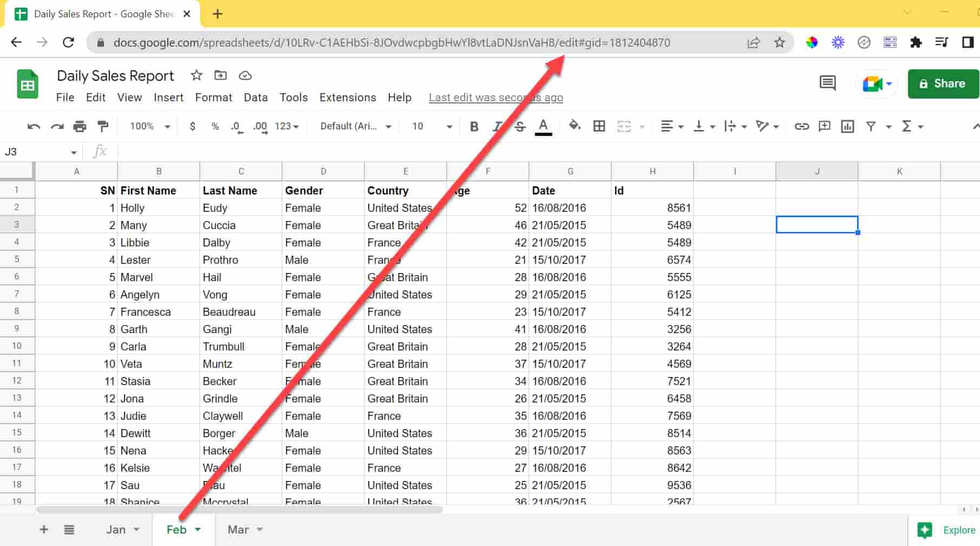This screenshot has width=980, height=546.
Task: Star the Daily Sales Report document
Action: (x=197, y=76)
